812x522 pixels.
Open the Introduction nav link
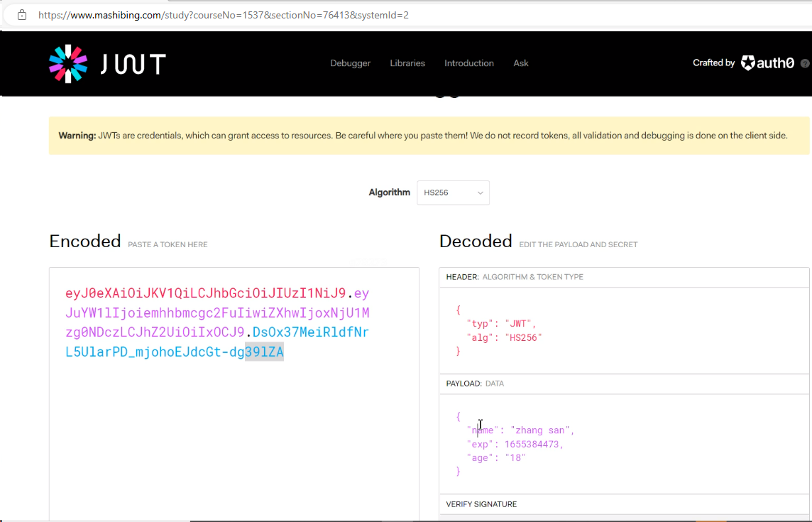coord(468,63)
